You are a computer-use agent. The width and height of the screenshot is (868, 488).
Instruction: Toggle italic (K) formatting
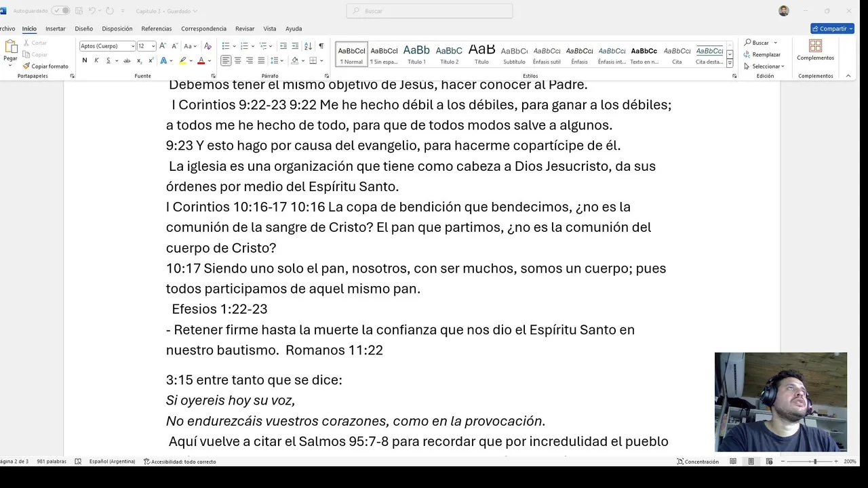[x=96, y=60]
